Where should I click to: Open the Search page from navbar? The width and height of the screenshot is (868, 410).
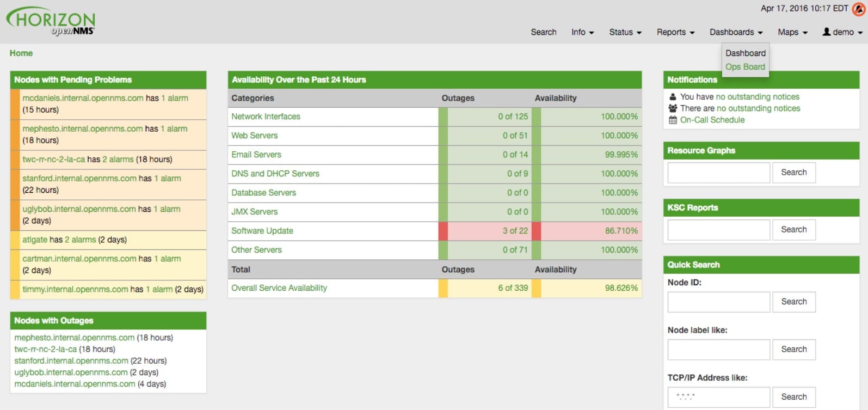coord(543,32)
